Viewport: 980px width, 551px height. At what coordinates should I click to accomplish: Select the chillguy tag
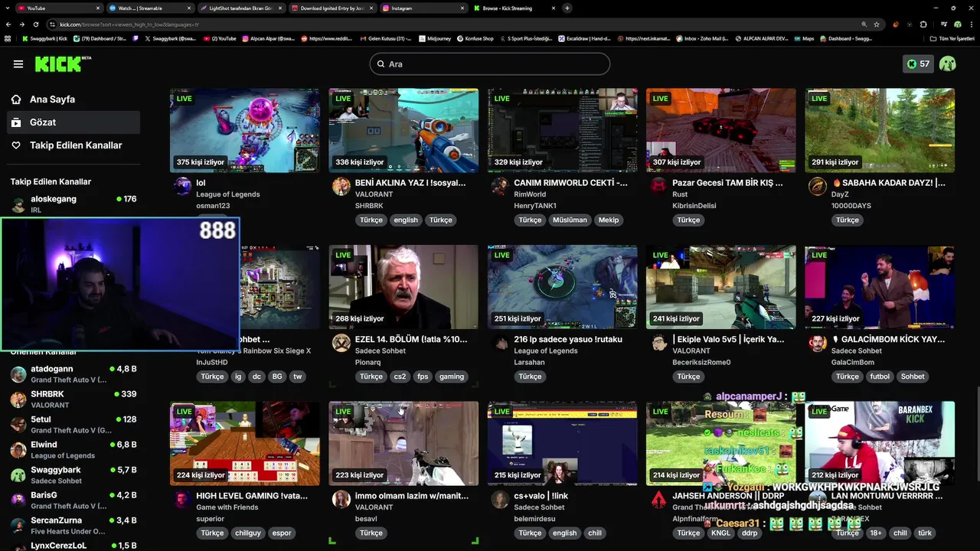tap(248, 533)
